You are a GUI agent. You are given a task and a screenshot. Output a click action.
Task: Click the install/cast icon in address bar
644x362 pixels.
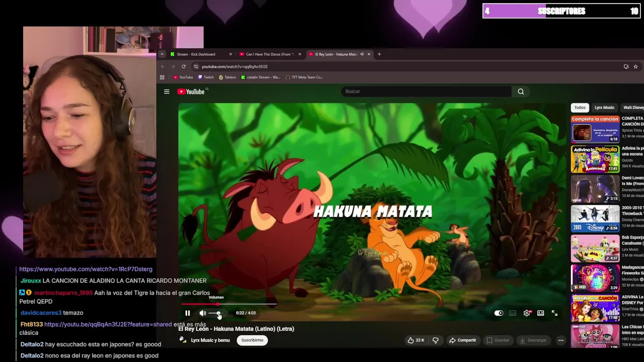point(626,66)
